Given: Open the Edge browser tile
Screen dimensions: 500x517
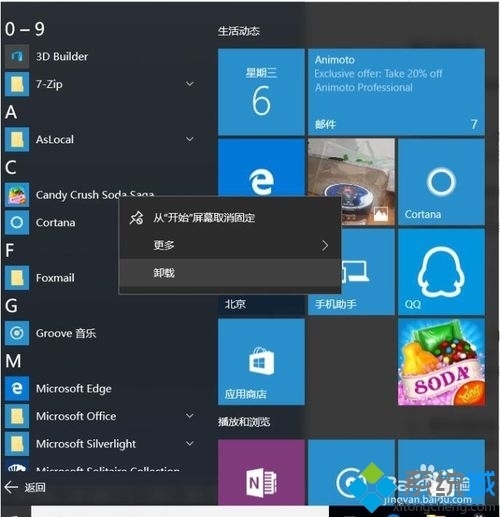Looking at the screenshot, I should (x=261, y=168).
